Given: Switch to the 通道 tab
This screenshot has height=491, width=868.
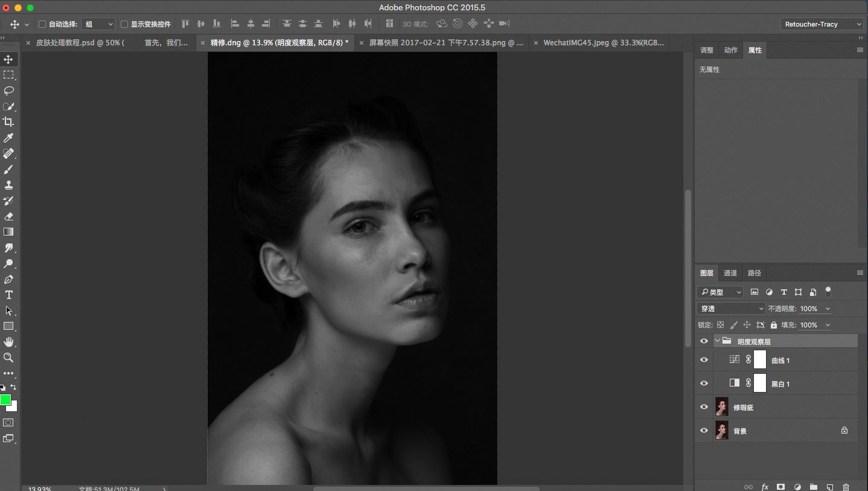Looking at the screenshot, I should (x=730, y=273).
